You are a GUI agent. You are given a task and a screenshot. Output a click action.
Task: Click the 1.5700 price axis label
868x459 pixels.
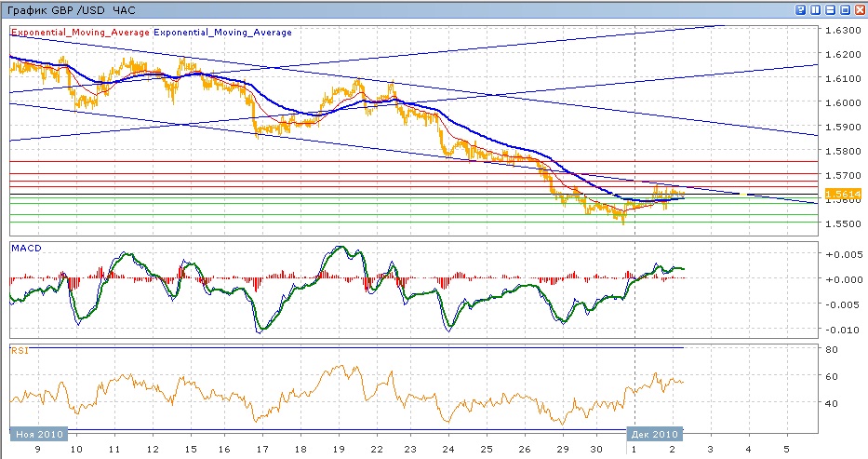843,175
